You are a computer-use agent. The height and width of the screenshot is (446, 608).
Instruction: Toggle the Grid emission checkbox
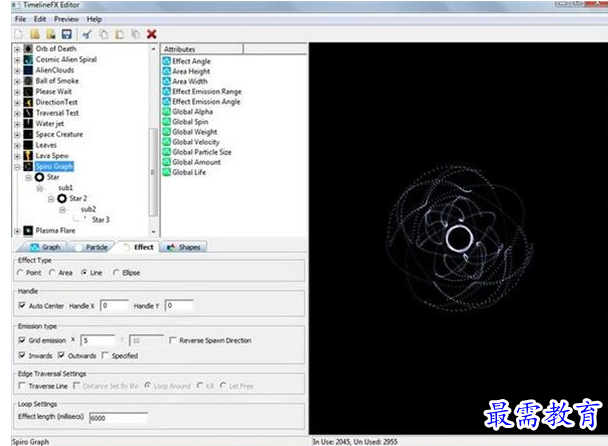click(22, 340)
